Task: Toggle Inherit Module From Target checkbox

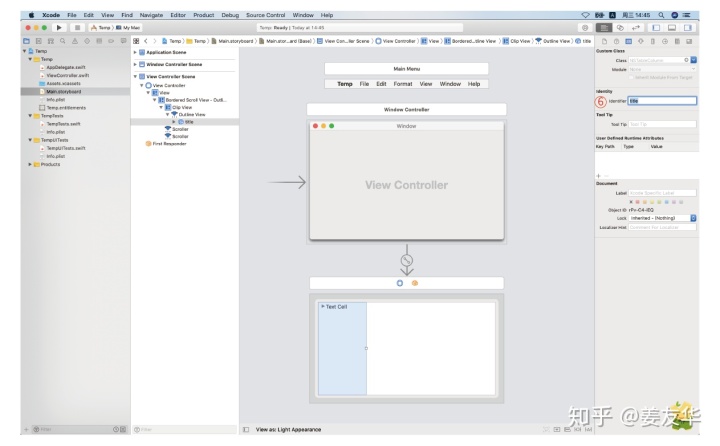Action: [x=631, y=77]
